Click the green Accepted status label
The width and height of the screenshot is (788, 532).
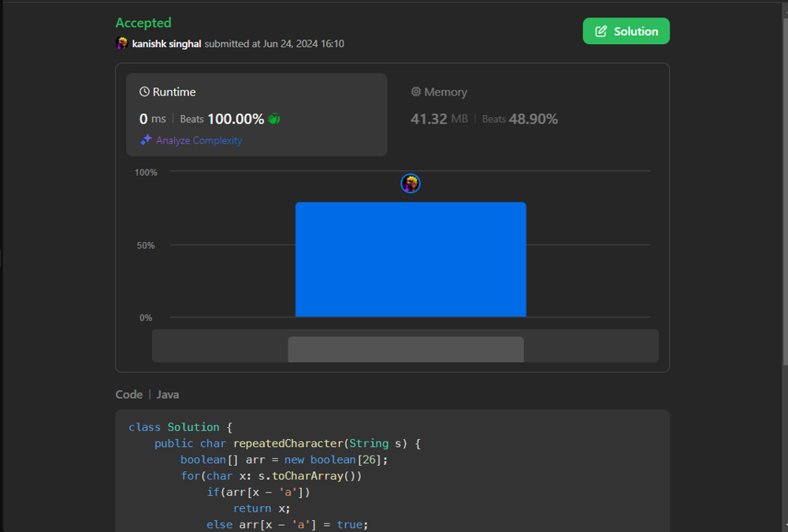point(143,23)
